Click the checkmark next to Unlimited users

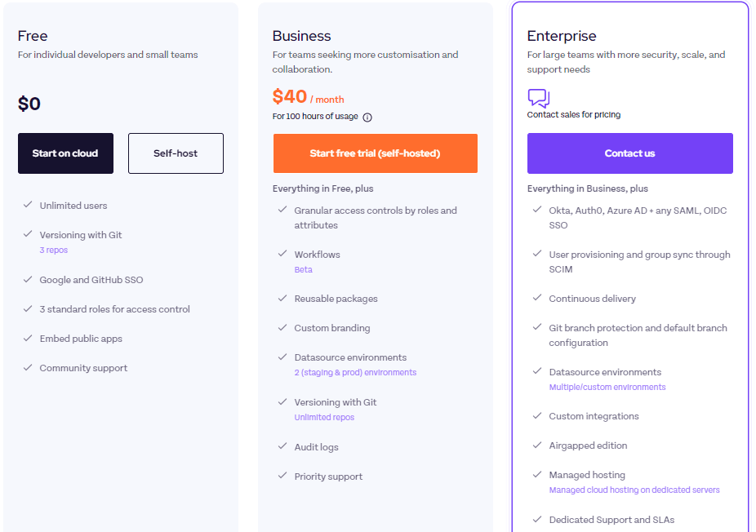[28, 205]
